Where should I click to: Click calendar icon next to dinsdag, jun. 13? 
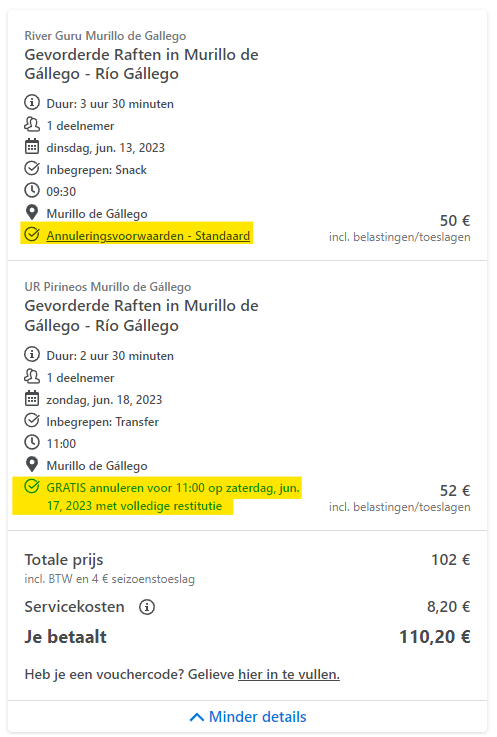point(32,147)
